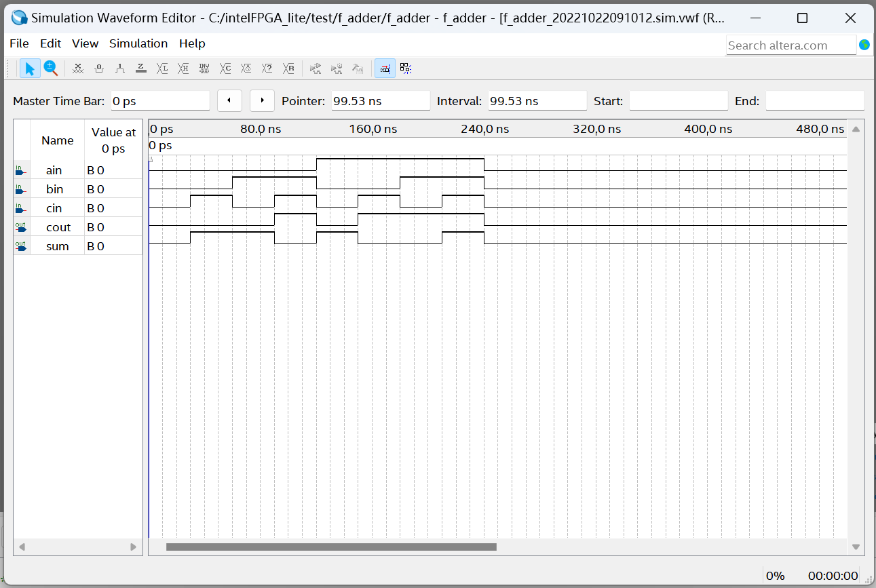
Task: Open the Help menu
Action: pos(192,43)
